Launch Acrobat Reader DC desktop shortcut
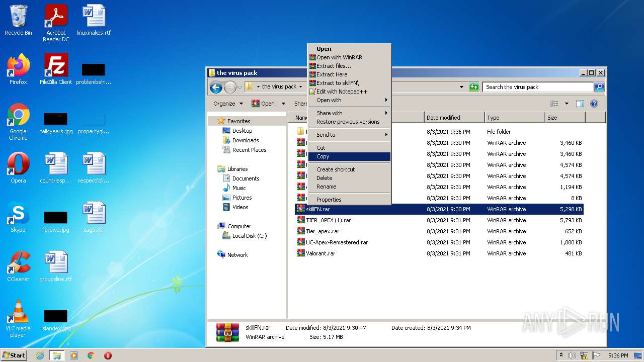This screenshot has width=644, height=362. (56, 23)
